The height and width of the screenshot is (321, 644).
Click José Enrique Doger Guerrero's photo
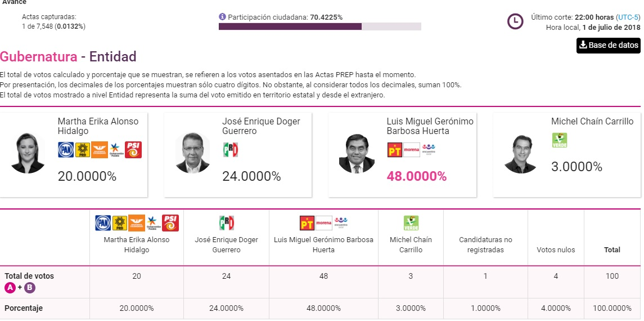pos(192,153)
